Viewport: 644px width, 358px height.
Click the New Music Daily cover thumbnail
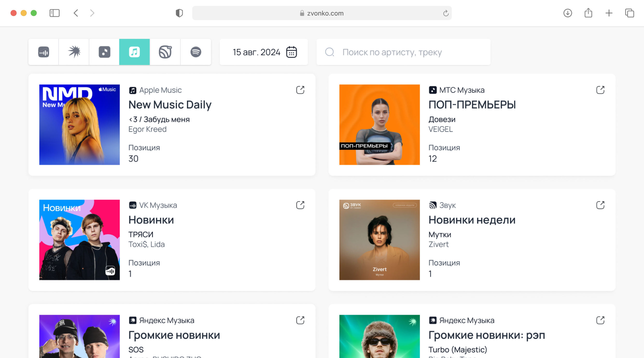pos(79,125)
